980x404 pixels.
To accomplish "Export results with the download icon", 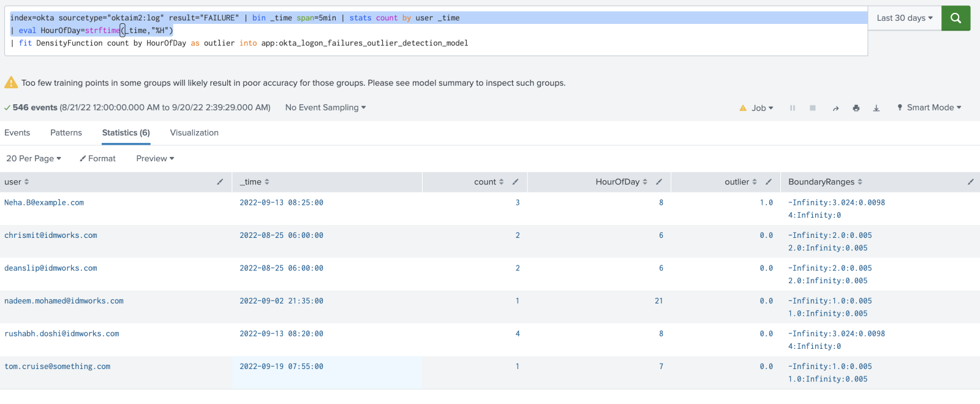I will click(x=876, y=108).
